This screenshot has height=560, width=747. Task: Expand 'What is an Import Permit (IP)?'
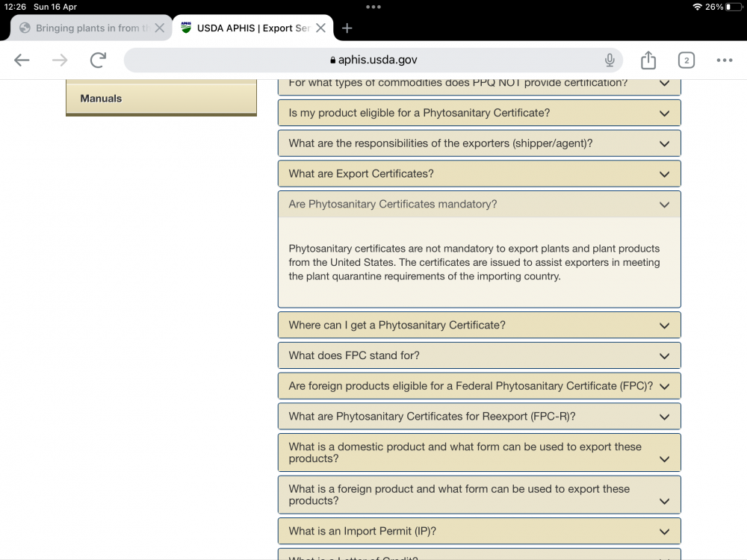click(x=480, y=531)
